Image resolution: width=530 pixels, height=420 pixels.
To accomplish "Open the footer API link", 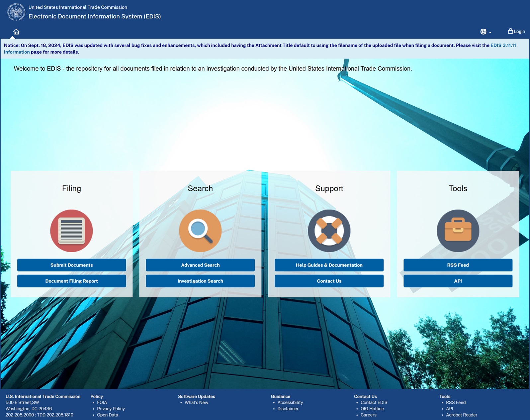I will click(450, 409).
